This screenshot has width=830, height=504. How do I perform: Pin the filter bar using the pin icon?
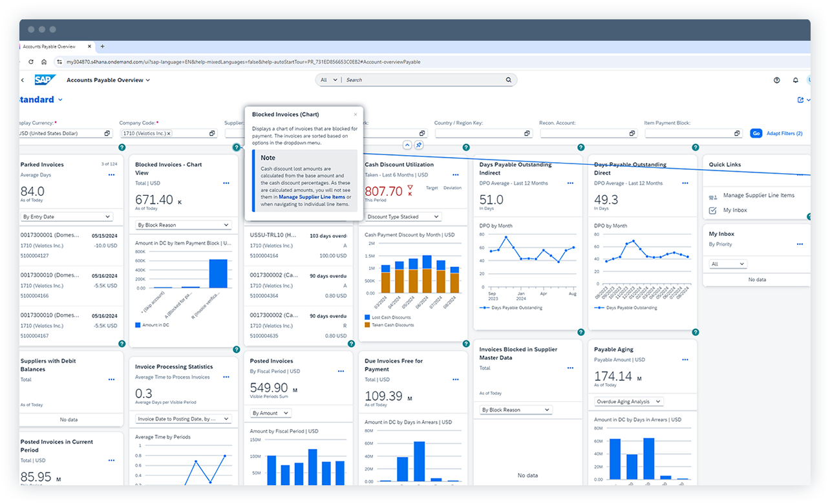pos(419,145)
